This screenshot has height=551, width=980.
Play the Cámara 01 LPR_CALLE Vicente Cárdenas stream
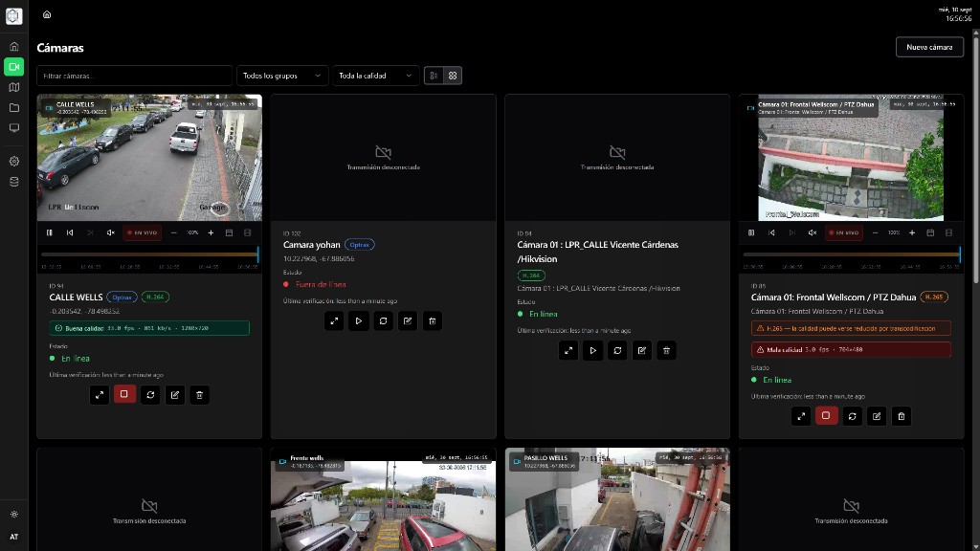coord(592,350)
